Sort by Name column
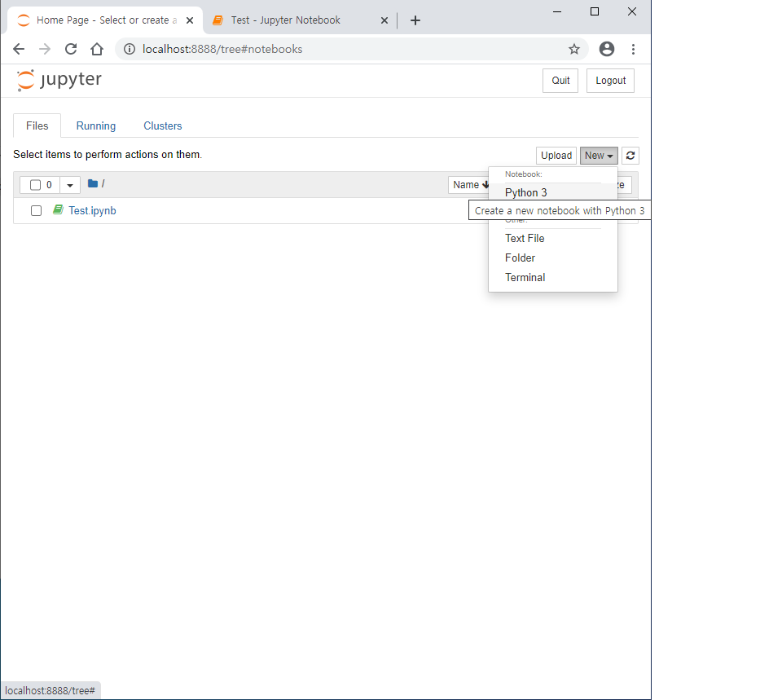Image resolution: width=782 pixels, height=700 pixels. coord(469,185)
